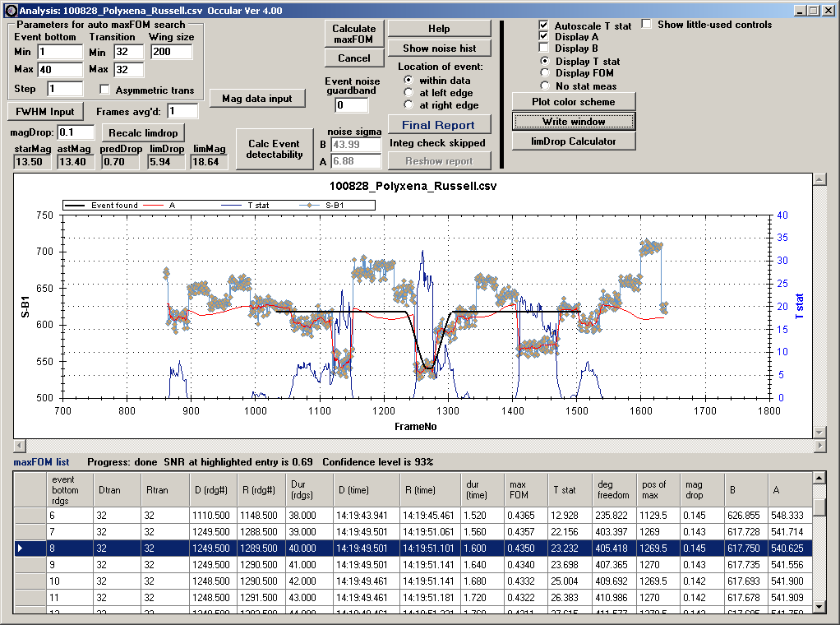Screen dimensions: 840x625
Task: Enable the Asymmetric trans checkbox
Action: pos(104,90)
